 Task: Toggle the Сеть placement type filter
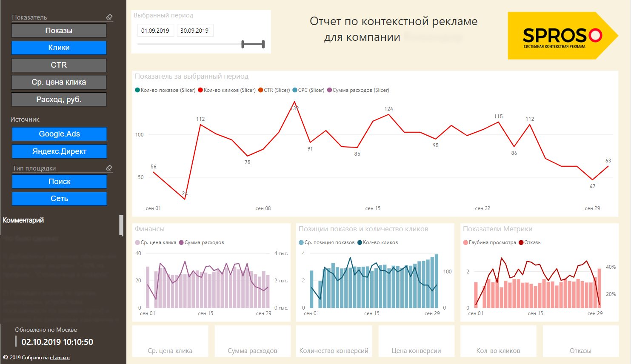[x=59, y=199]
